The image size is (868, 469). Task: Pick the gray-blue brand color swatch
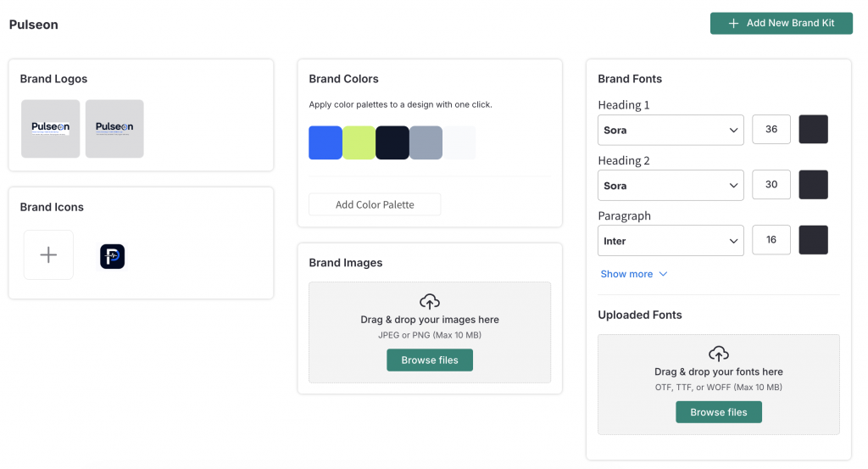pyautogui.click(x=426, y=142)
